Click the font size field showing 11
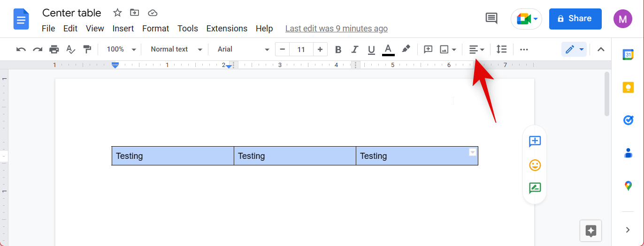Screen dimensions: 644x246 tap(301, 49)
